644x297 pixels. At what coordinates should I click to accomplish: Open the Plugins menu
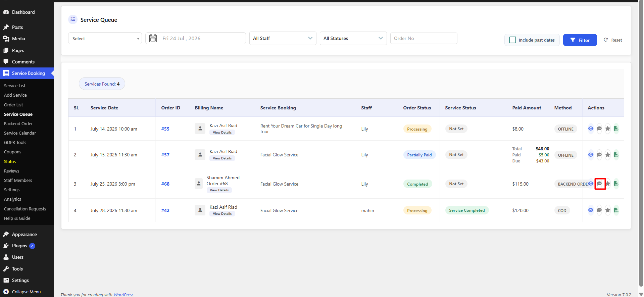pos(27,246)
